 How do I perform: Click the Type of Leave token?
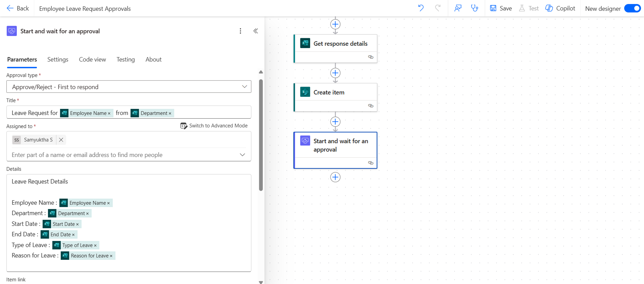[x=76, y=245]
